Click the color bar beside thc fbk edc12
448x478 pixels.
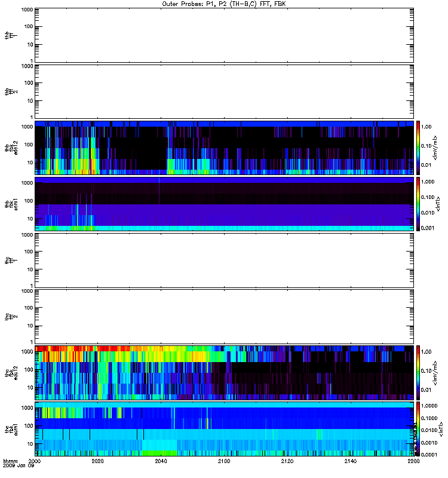[418, 372]
